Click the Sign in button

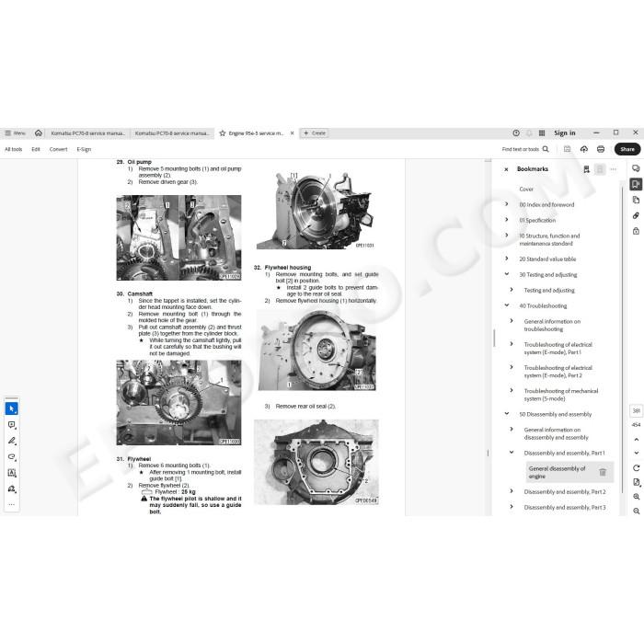[565, 132]
